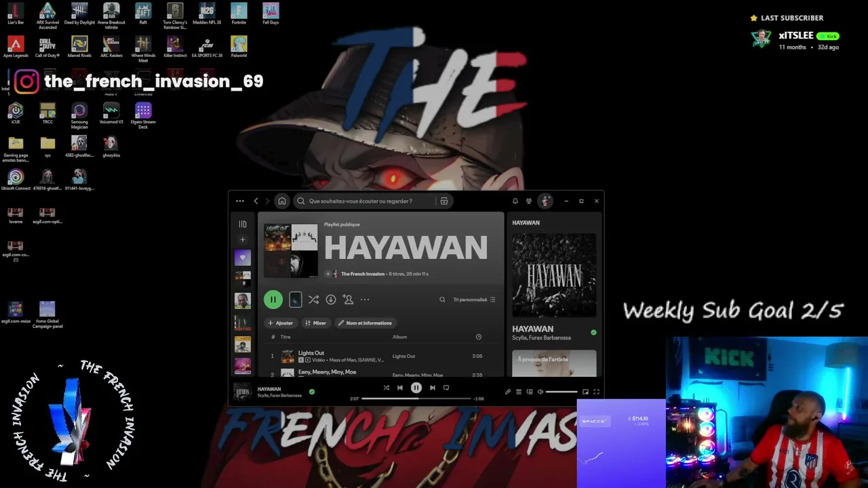Click the HAYAWAN now-playing album art
The height and width of the screenshot is (488, 868).
(x=554, y=275)
